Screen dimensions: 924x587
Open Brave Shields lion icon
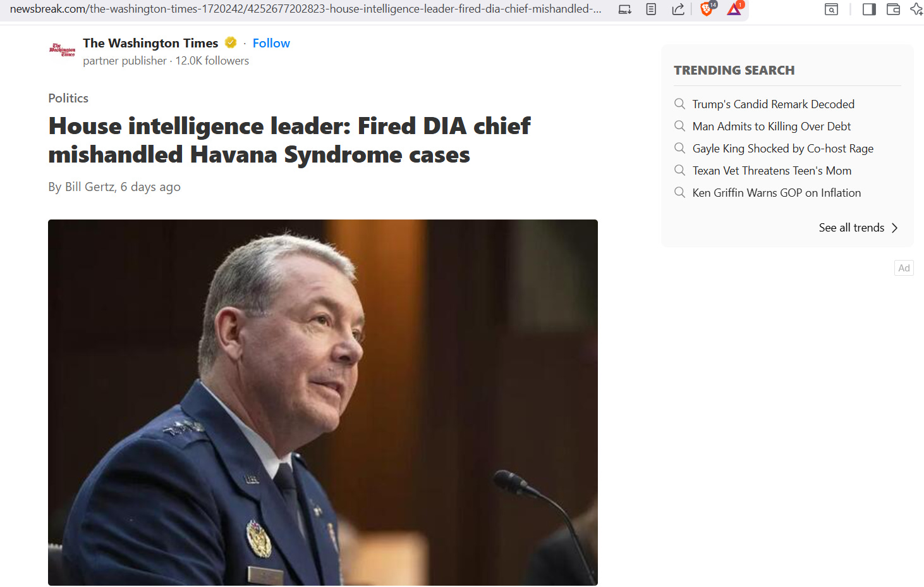707,9
